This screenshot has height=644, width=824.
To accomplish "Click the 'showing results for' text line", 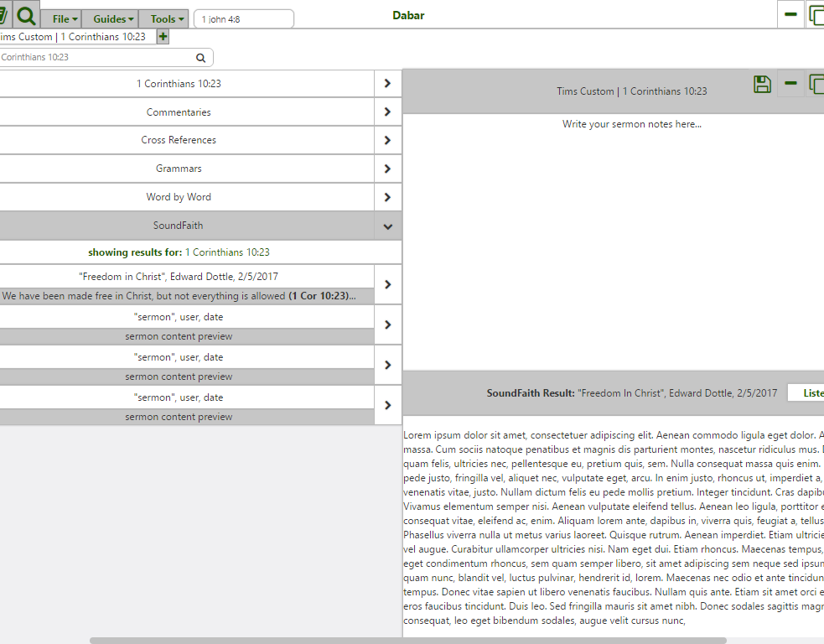I will tap(179, 252).
